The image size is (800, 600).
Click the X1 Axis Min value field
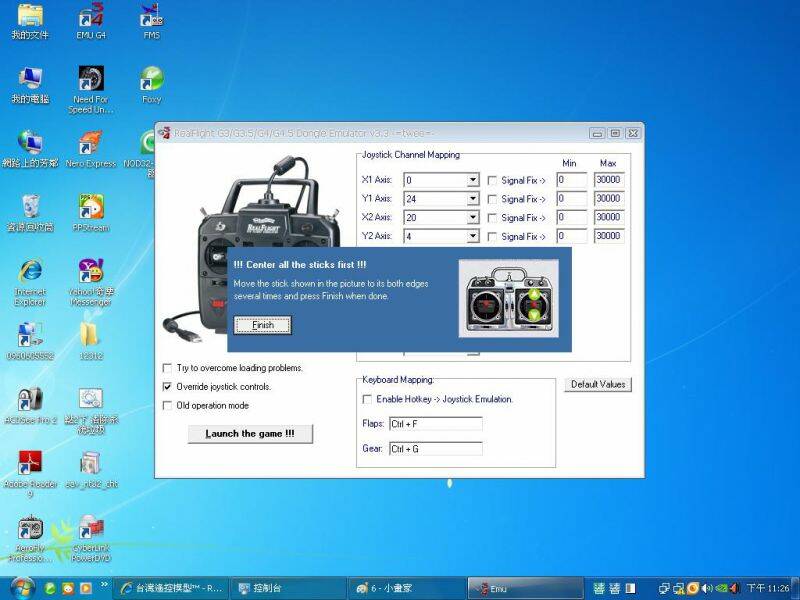pos(572,180)
